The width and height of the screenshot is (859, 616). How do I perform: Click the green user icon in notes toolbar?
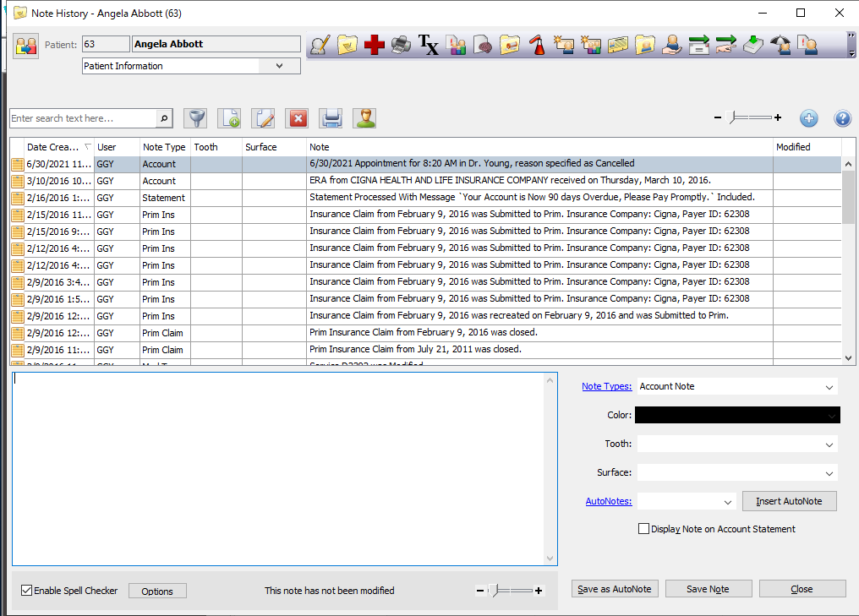pyautogui.click(x=365, y=118)
